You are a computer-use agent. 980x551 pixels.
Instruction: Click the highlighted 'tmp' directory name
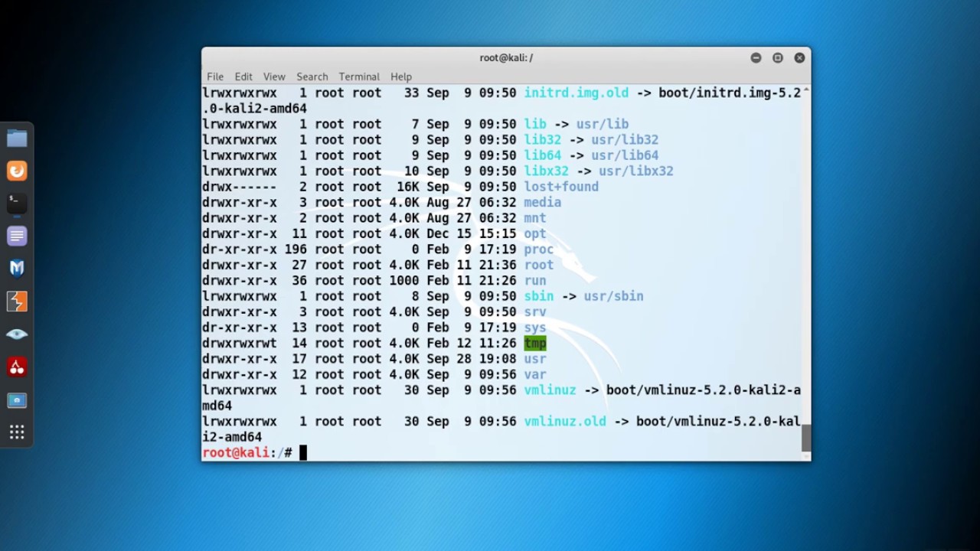535,343
